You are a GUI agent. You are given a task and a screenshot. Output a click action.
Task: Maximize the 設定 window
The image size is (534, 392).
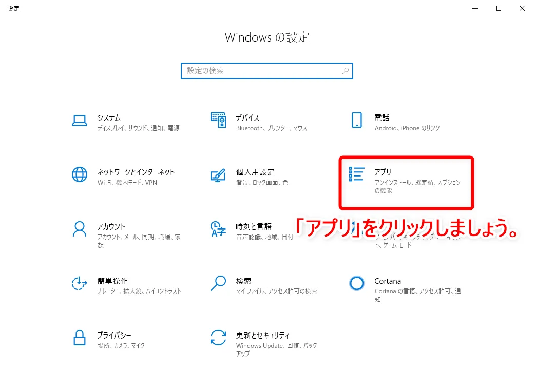[498, 8]
